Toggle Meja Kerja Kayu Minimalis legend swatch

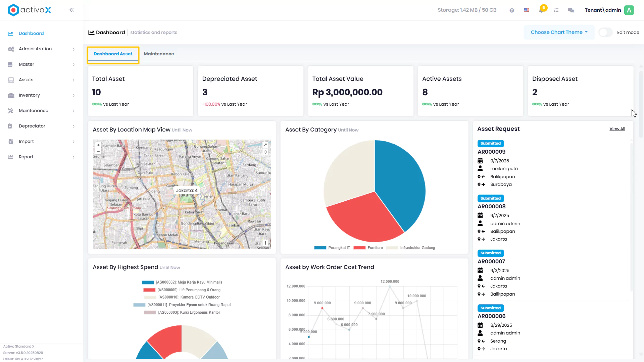(x=148, y=282)
